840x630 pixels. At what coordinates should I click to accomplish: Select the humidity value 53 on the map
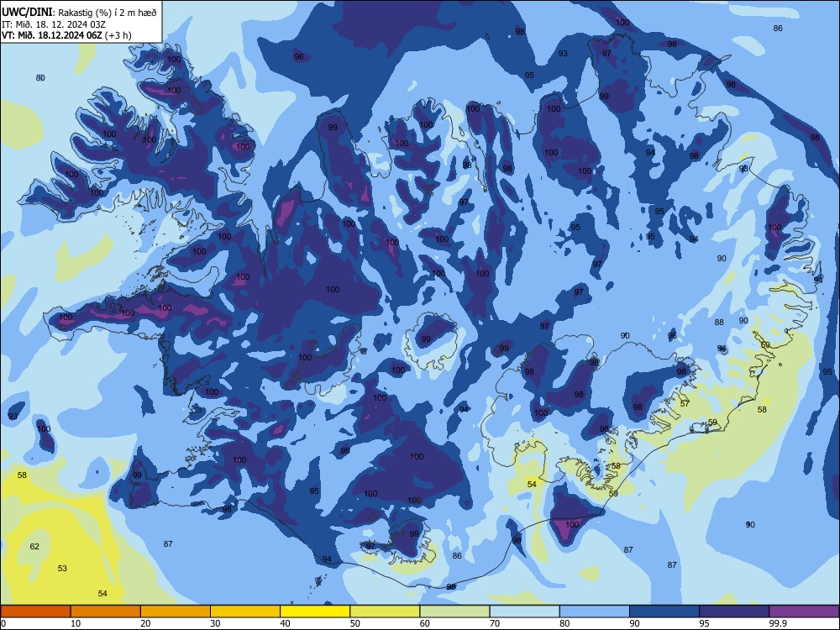[62, 569]
